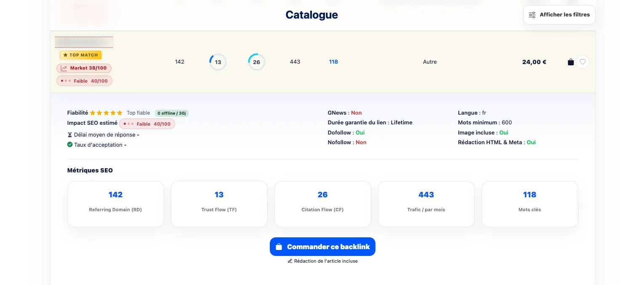
Task: Select the Mots clés 118 card
Action: pyautogui.click(x=530, y=204)
